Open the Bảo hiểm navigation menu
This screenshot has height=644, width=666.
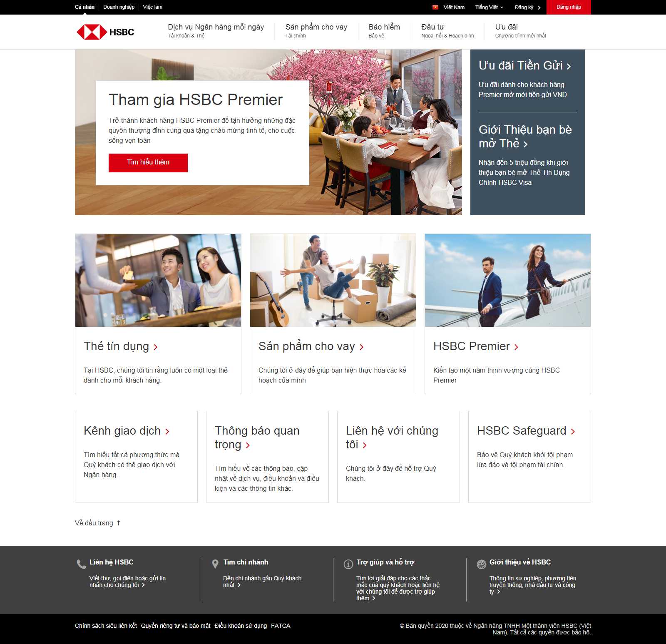coord(384,27)
